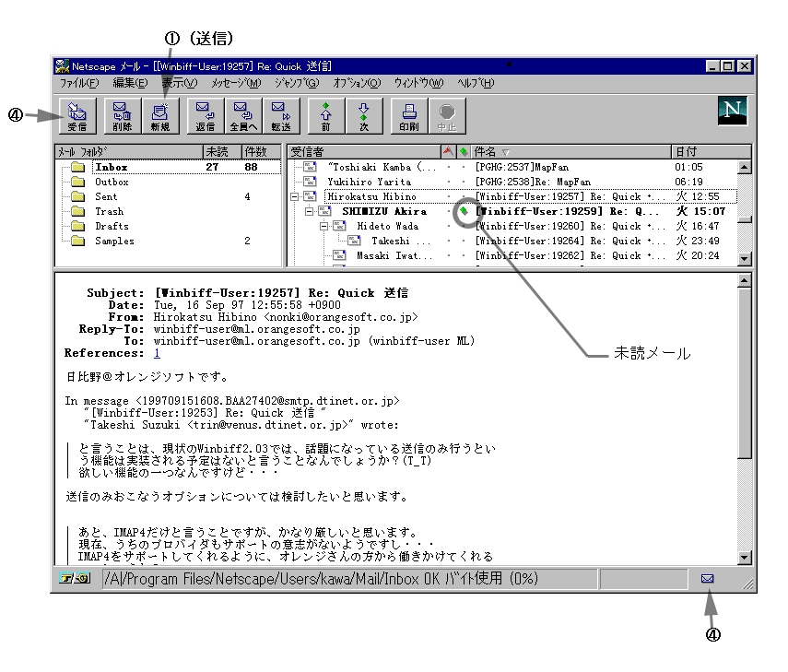This screenshot has width=788, height=672.
Task: Click message body scrollbar up arrow
Action: (745, 280)
